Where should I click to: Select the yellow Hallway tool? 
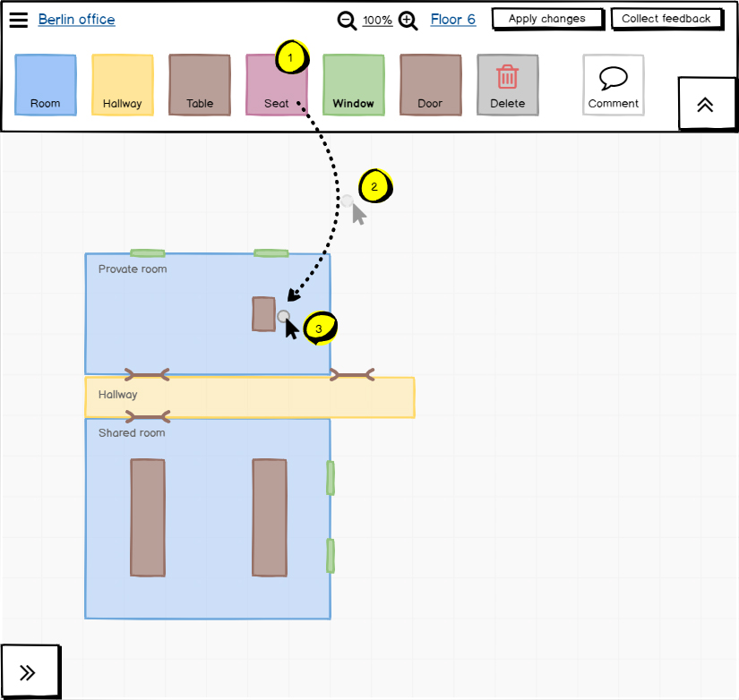(x=123, y=85)
